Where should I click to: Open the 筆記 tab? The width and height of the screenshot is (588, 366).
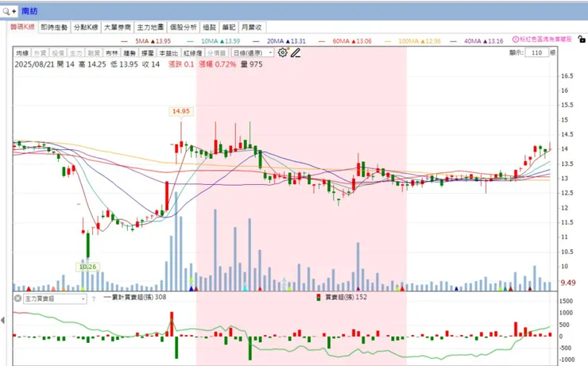228,27
